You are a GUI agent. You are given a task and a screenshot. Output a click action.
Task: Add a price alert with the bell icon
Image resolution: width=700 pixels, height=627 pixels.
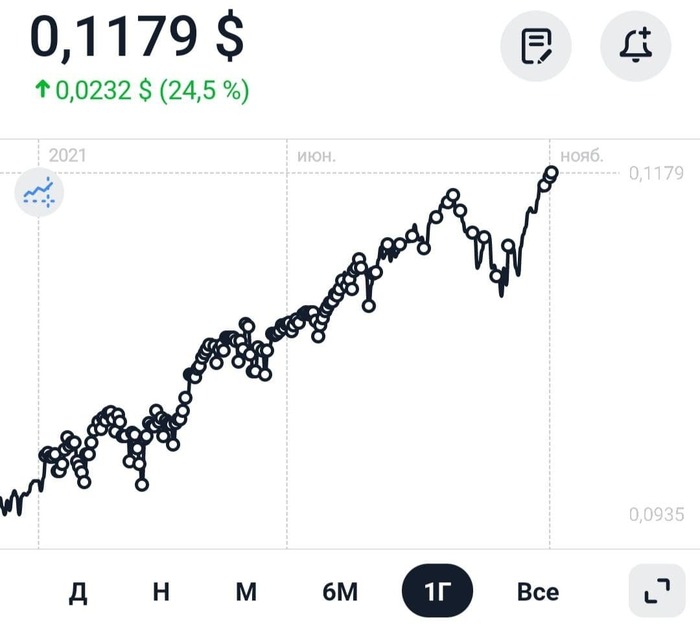635,46
